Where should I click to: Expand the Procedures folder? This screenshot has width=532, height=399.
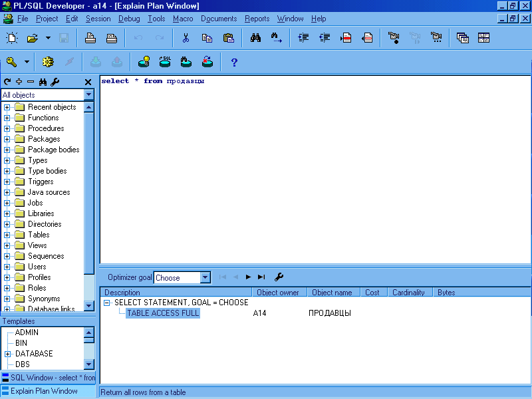[x=7, y=128]
